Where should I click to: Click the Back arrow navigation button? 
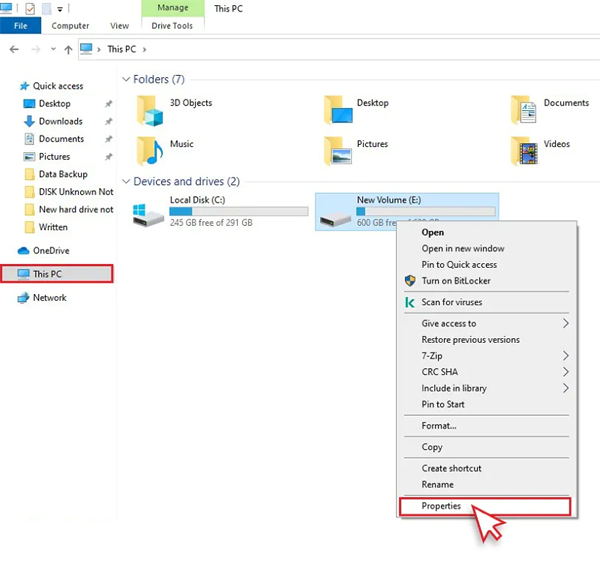click(x=14, y=49)
